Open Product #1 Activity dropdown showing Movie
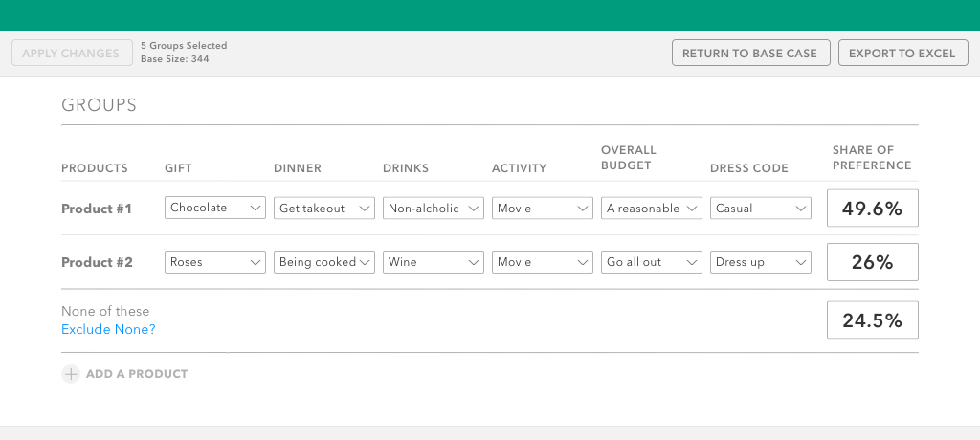This screenshot has height=440, width=980. point(542,209)
